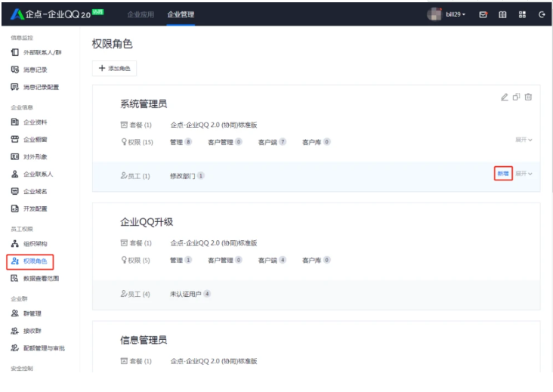
Task: Click 套餐 (1) label in 信息管理员 card
Action: 136,361
